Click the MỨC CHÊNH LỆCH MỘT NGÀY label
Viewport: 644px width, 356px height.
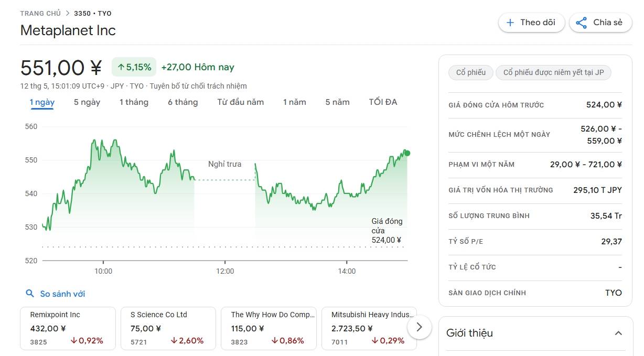coord(499,135)
